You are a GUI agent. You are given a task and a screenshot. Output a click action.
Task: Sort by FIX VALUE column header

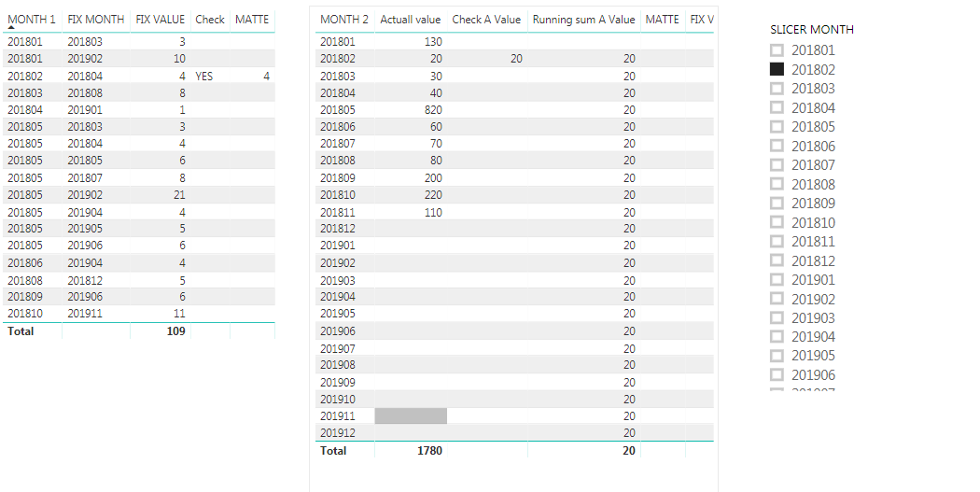point(160,20)
